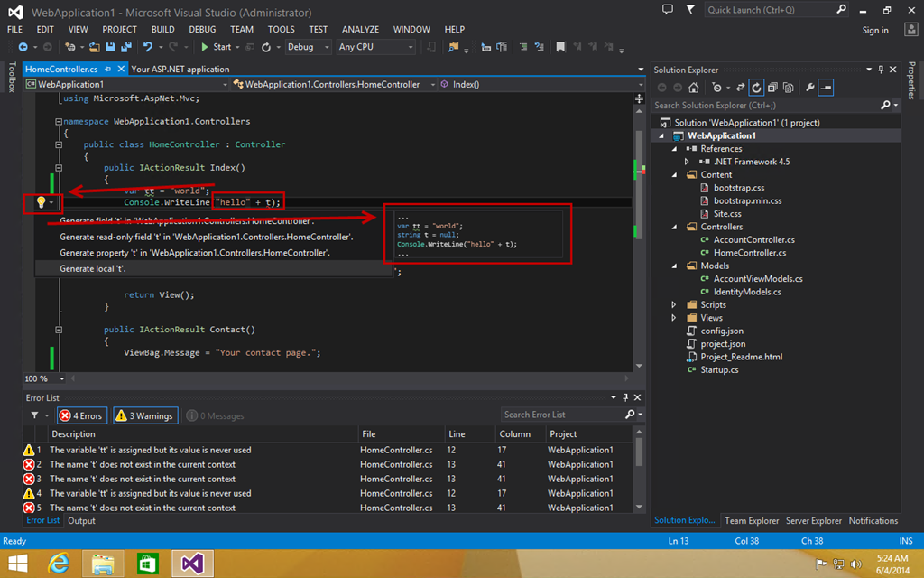924x578 pixels.
Task: Open the ANALYZE menu
Action: [361, 30]
